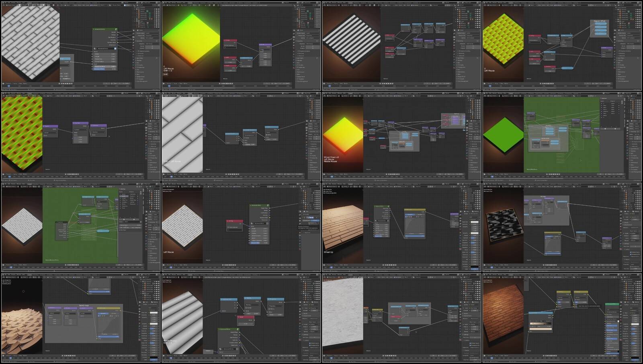Open the Multiply operation dropdown in the grey wavy stripes screenshot
This screenshot has height=364, width=643.
click(x=252, y=305)
